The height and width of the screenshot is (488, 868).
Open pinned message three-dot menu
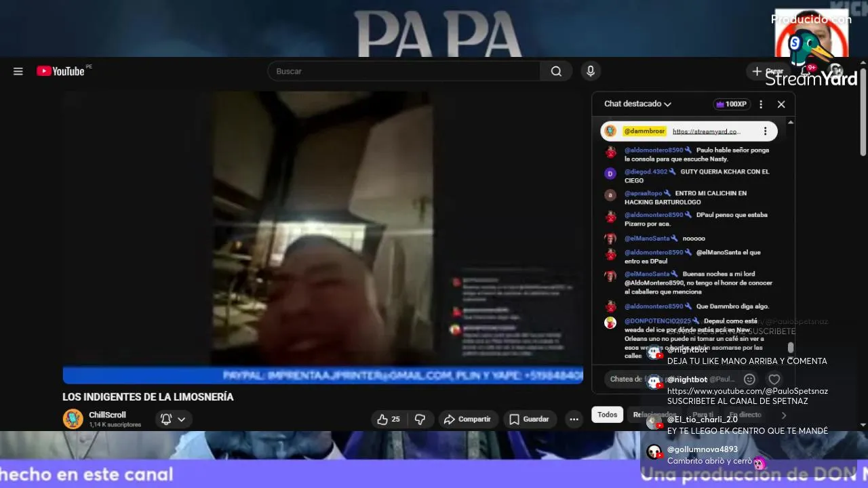point(765,131)
